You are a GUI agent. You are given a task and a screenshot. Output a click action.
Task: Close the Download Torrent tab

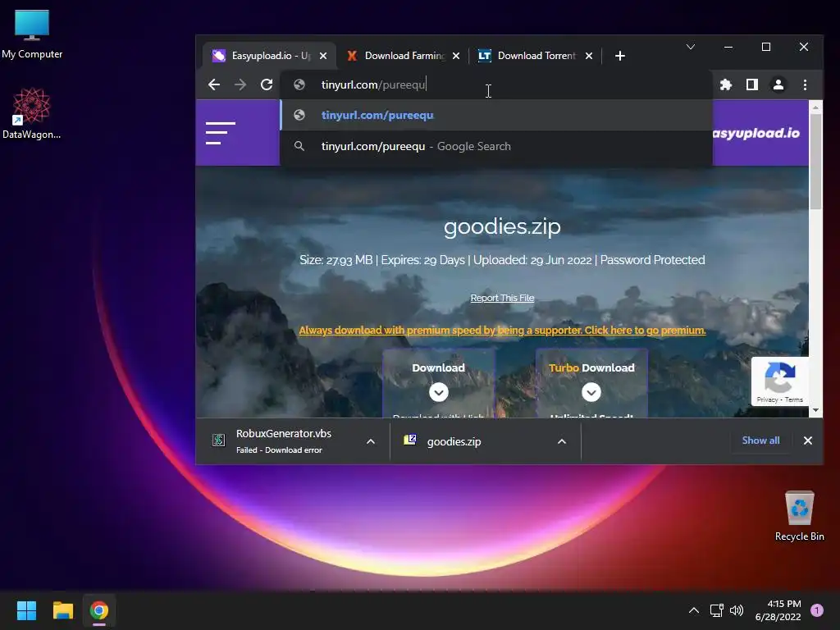click(589, 56)
